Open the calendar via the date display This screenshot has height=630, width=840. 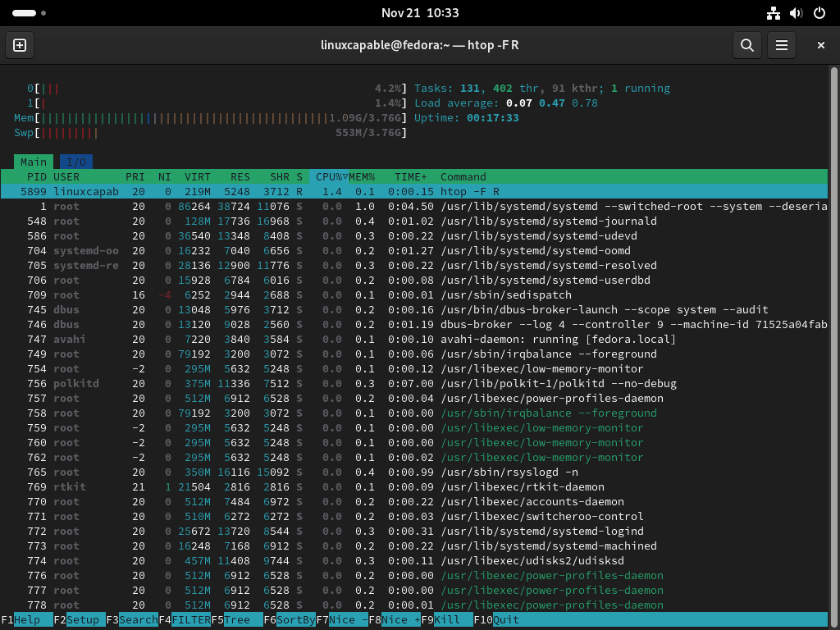pyautogui.click(x=420, y=13)
